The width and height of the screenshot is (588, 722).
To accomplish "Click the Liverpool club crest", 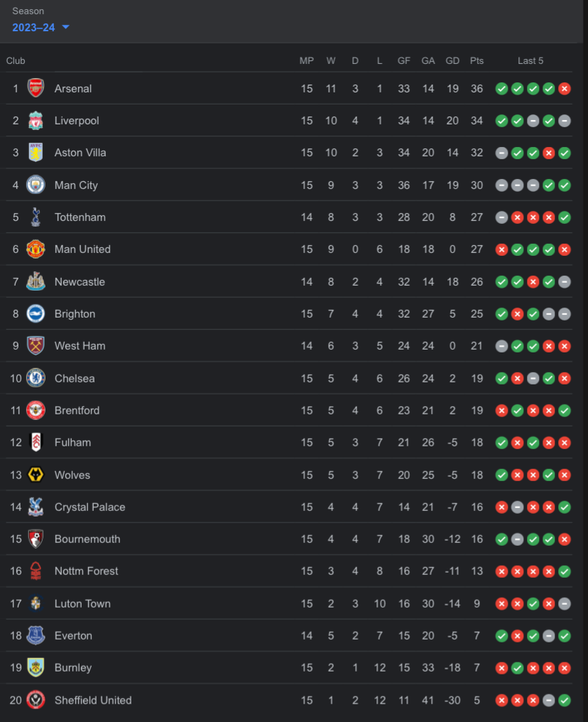I will point(36,121).
